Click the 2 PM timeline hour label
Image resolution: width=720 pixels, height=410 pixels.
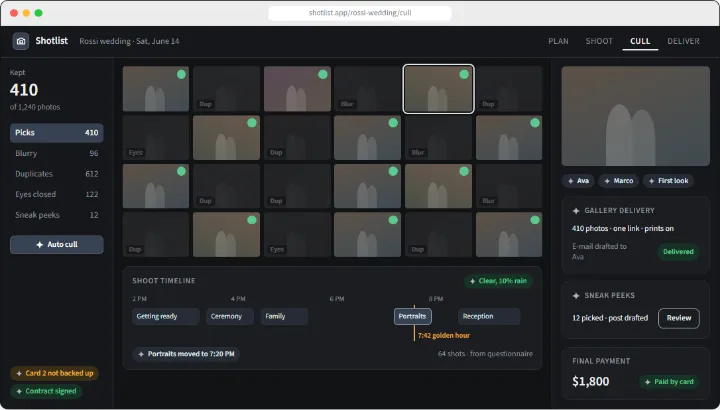pos(139,299)
